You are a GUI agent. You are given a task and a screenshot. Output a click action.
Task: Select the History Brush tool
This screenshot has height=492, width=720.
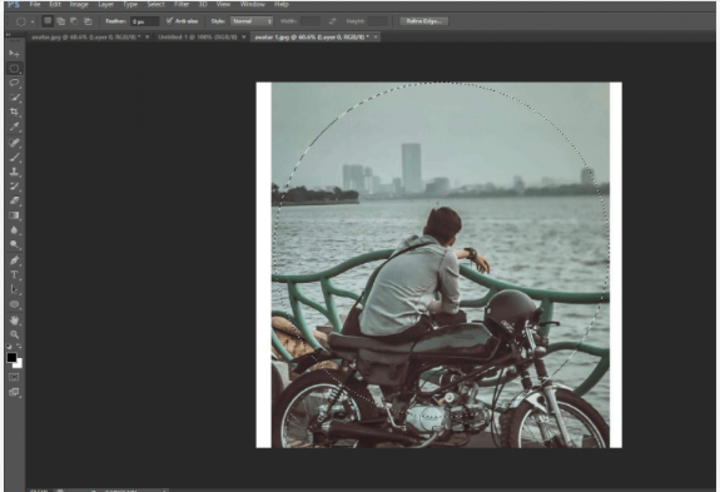tap(14, 186)
